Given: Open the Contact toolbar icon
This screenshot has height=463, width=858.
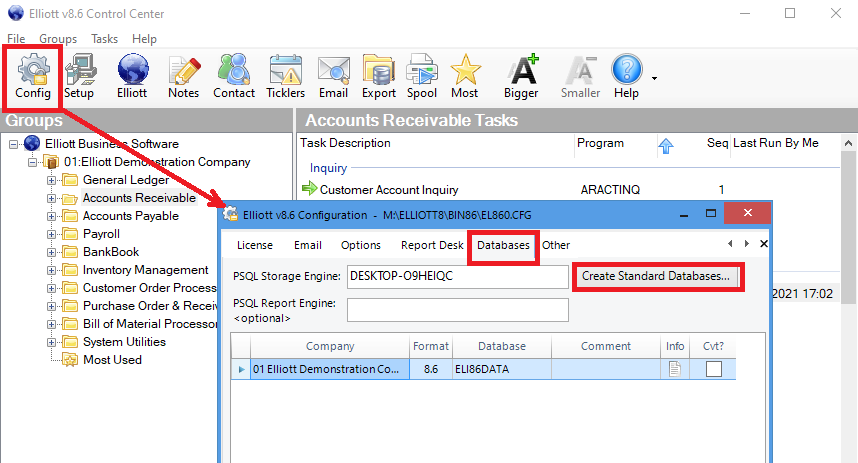Looking at the screenshot, I should (x=234, y=77).
